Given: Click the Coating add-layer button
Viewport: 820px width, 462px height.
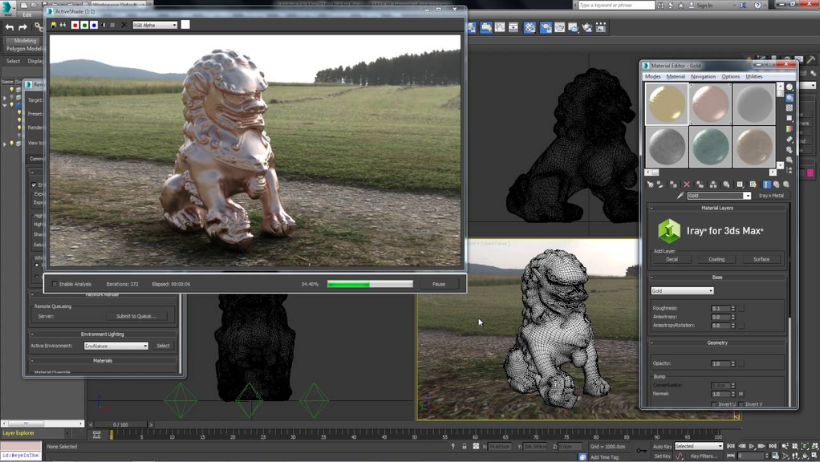Looking at the screenshot, I should click(716, 259).
